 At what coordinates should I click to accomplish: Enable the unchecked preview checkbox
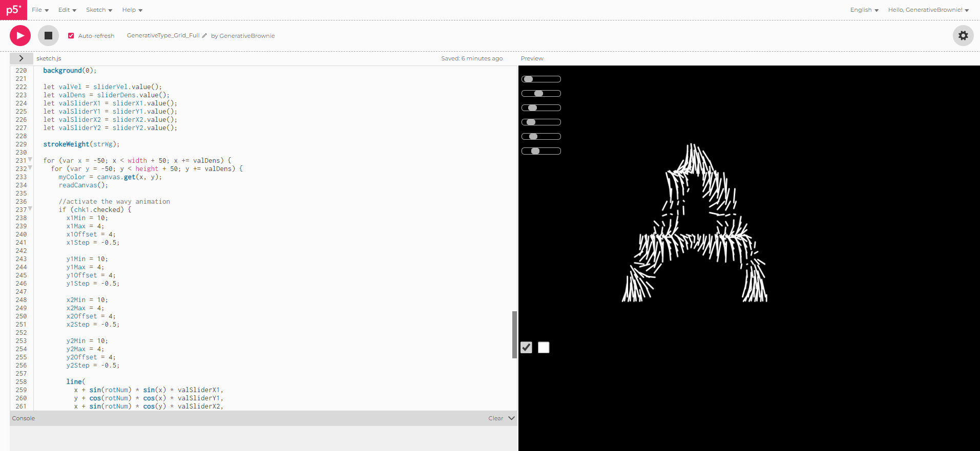pyautogui.click(x=544, y=348)
